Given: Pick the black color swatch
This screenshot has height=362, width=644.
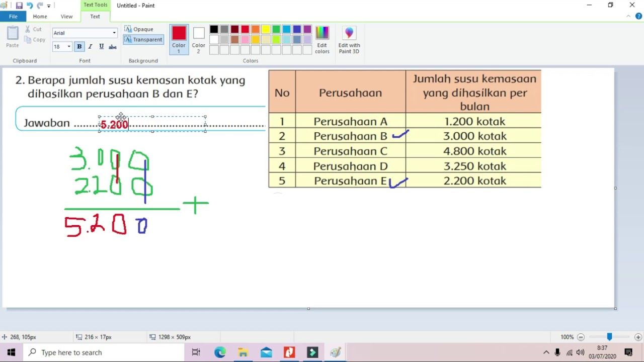Looking at the screenshot, I should click(214, 29).
